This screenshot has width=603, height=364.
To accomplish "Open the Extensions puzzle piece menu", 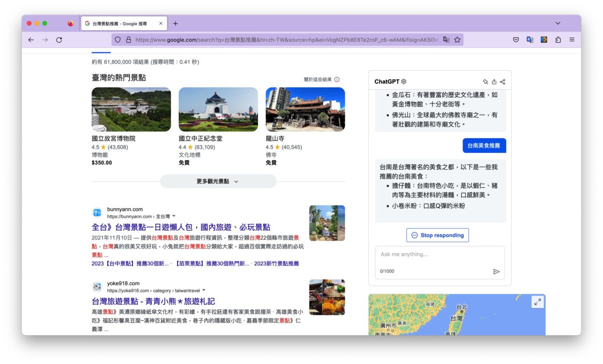I will (558, 40).
